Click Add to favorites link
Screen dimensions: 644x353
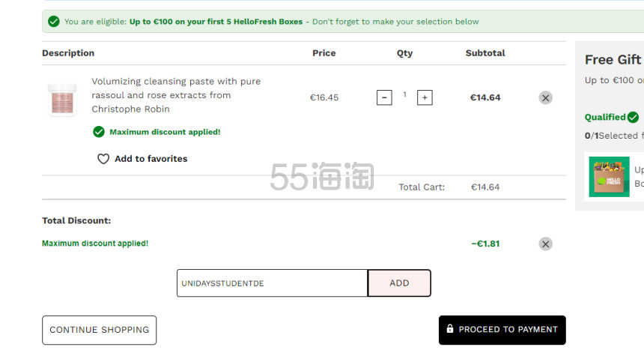click(151, 159)
